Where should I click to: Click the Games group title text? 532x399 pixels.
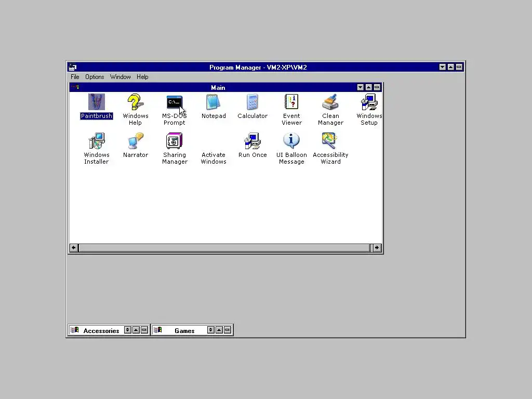tap(184, 330)
